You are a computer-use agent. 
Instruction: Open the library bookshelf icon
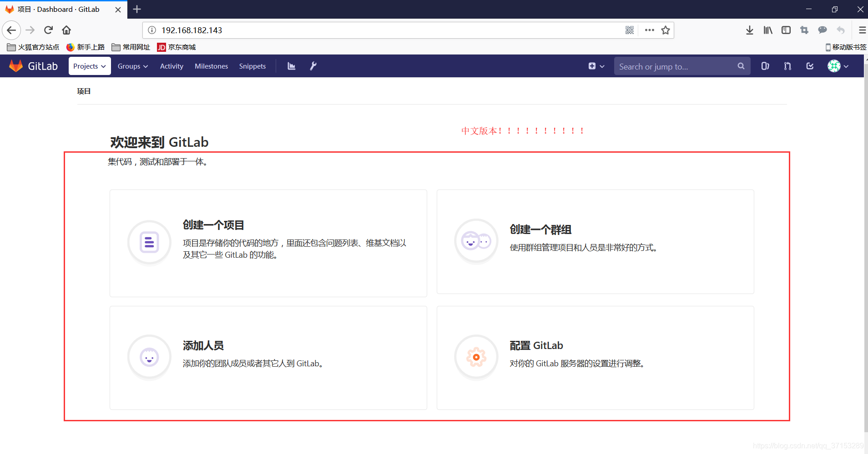click(768, 30)
